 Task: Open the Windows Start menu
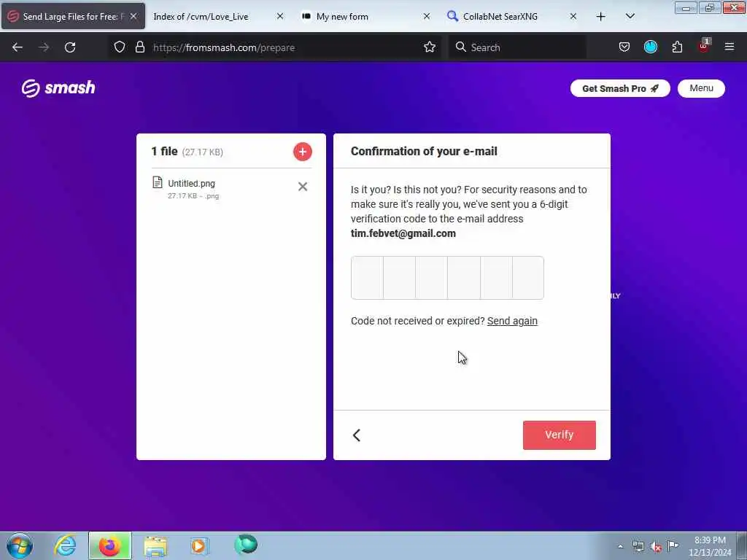[20, 545]
